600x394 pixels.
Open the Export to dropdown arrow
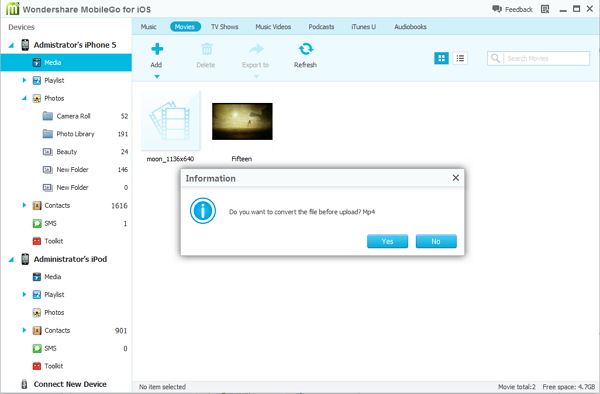pos(256,77)
